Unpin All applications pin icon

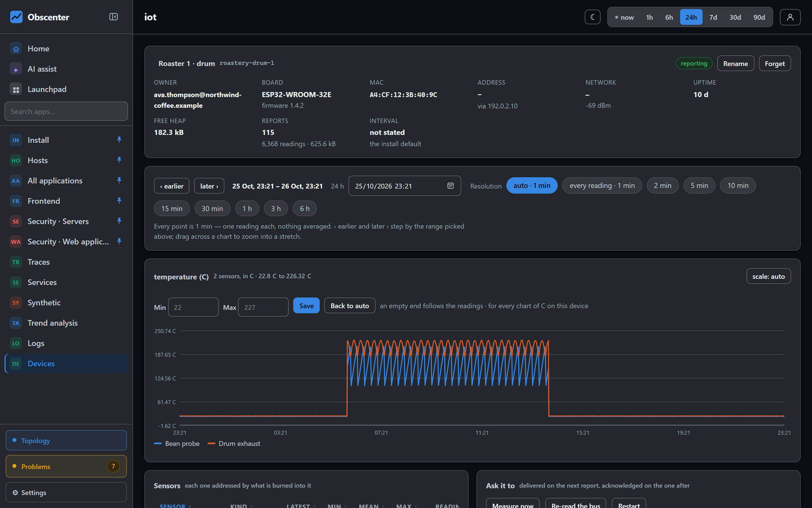[119, 180]
